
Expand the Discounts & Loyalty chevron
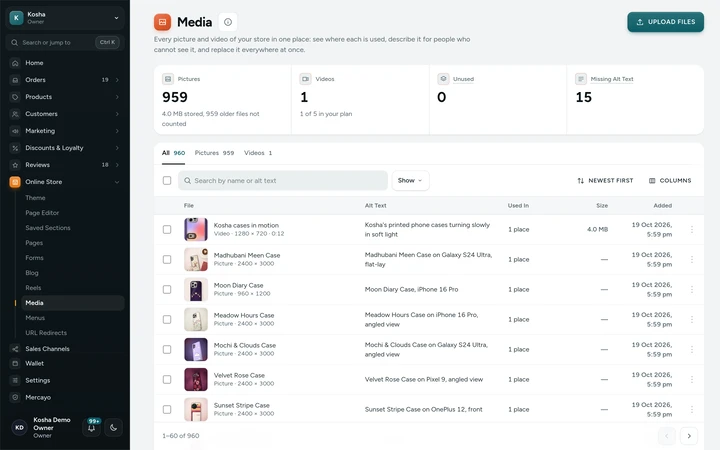117,148
